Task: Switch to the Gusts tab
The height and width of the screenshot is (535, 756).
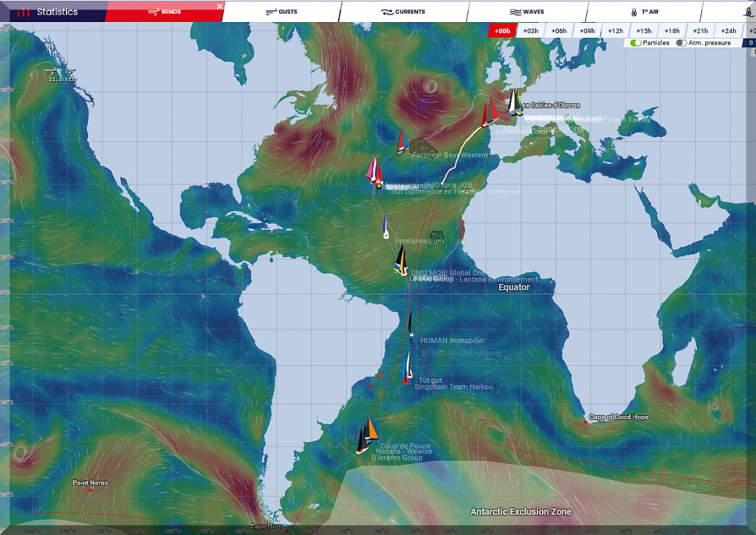Action: tap(281, 12)
